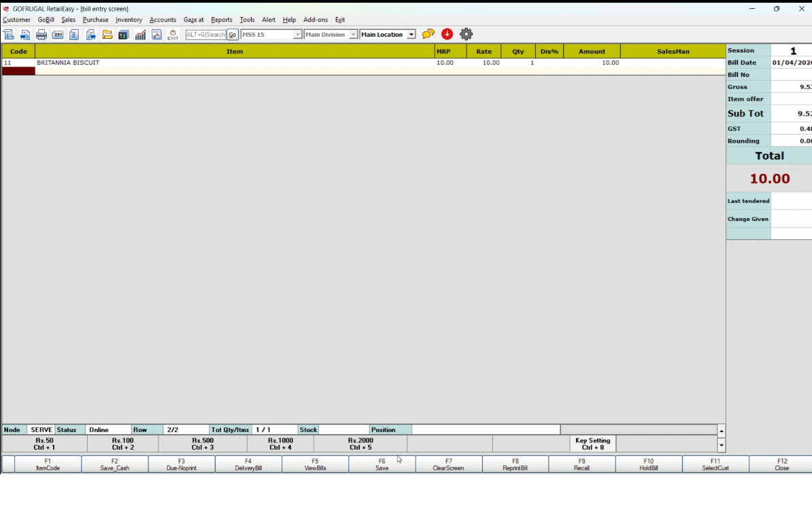Click the Bill No value field

point(792,75)
